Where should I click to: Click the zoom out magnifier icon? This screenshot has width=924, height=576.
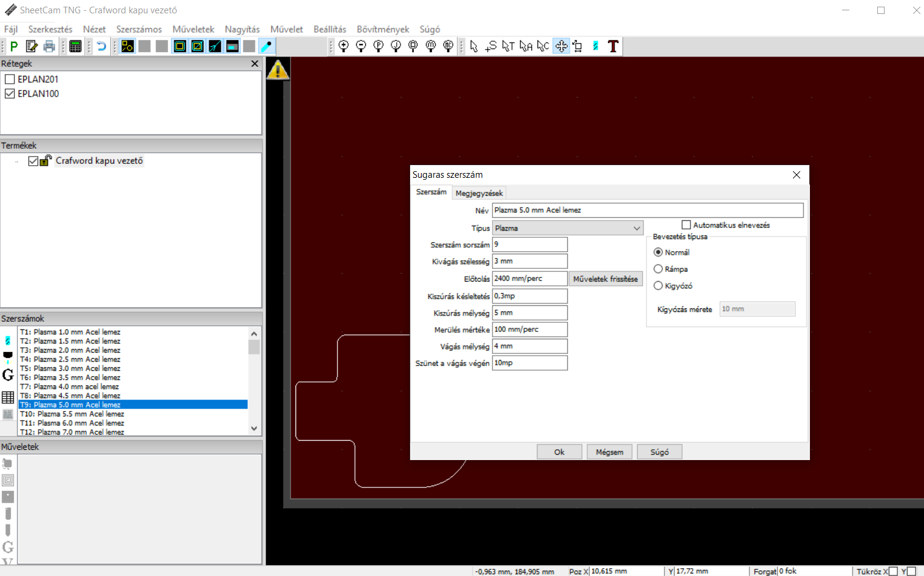tap(361, 46)
